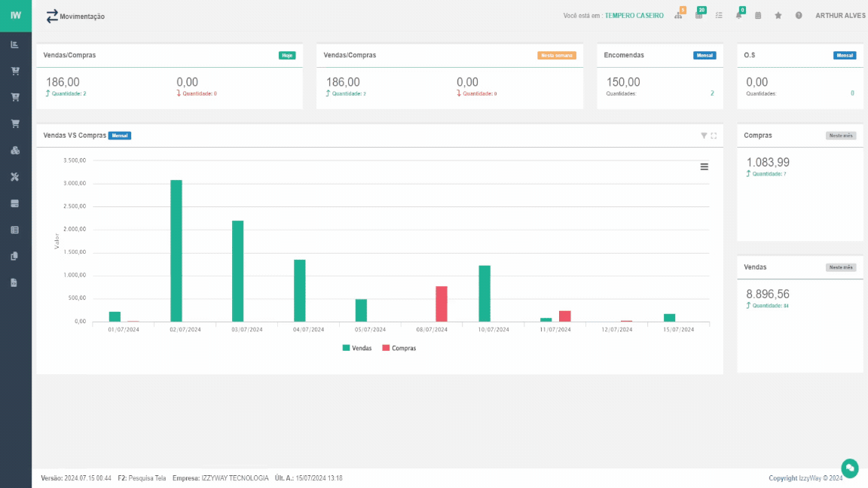Click the Encomendas value 150,00
The height and width of the screenshot is (488, 868).
(x=623, y=82)
